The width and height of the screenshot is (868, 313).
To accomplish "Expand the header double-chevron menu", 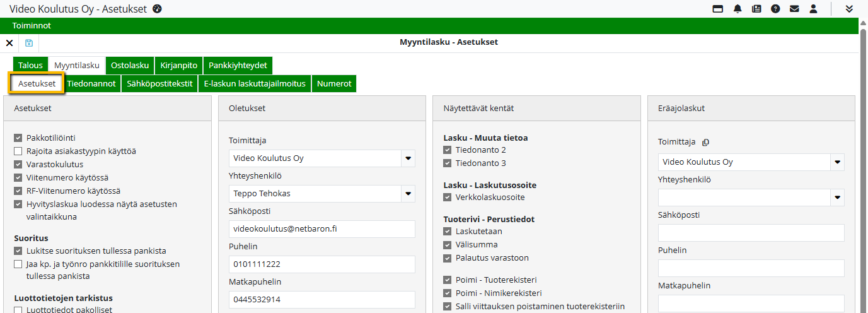I will click(x=849, y=9).
